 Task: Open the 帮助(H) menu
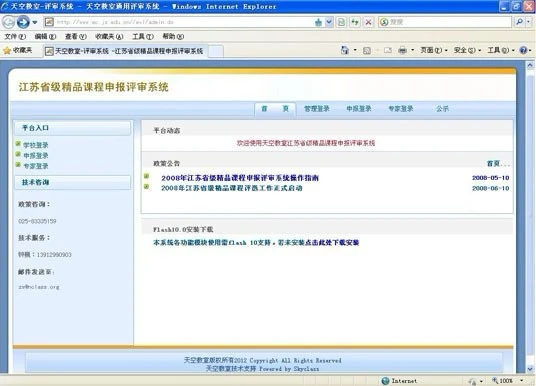(173, 36)
